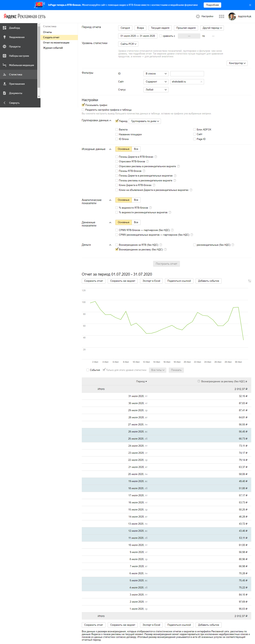
Task: Enable the Currency grouping checkbox
Action: click(117, 129)
